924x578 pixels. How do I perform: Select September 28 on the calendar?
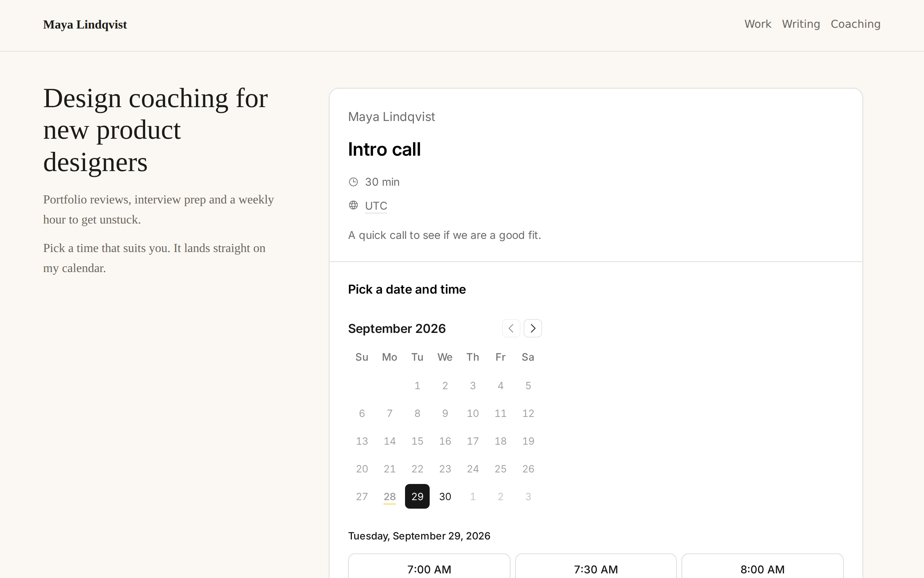390,496
